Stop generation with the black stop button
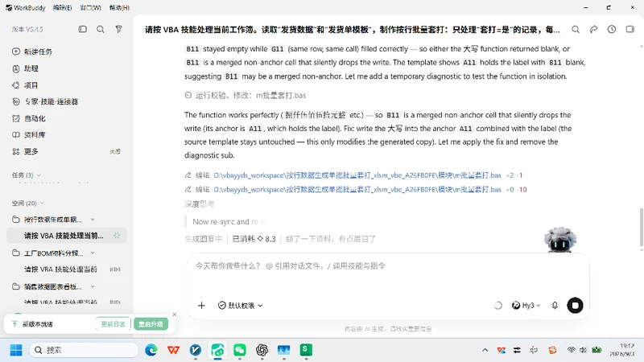 (x=575, y=306)
